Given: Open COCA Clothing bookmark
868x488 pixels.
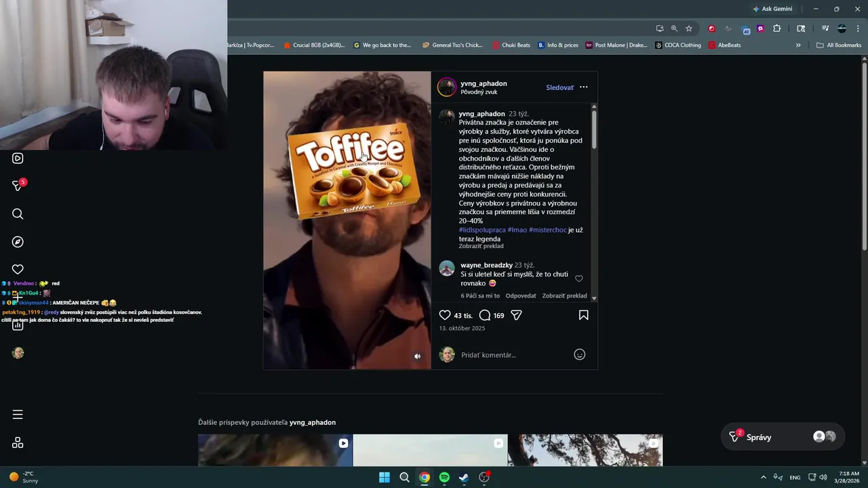Looking at the screenshot, I should coord(678,45).
